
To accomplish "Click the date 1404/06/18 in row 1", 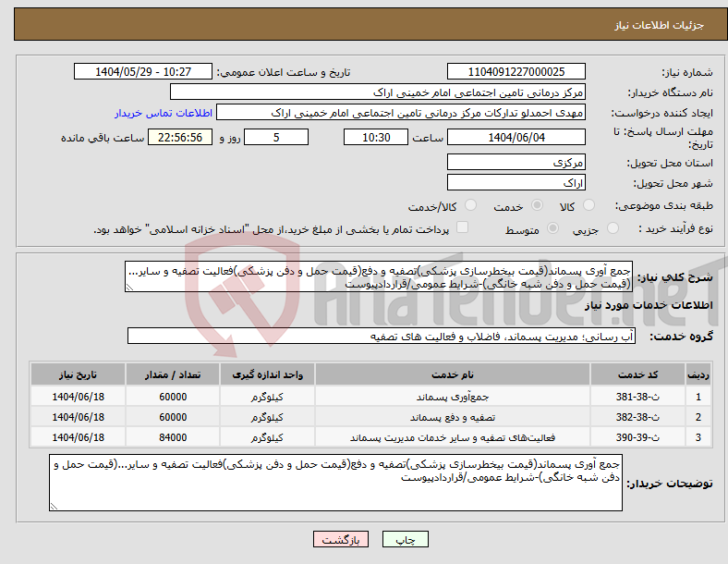I will coord(78,397).
